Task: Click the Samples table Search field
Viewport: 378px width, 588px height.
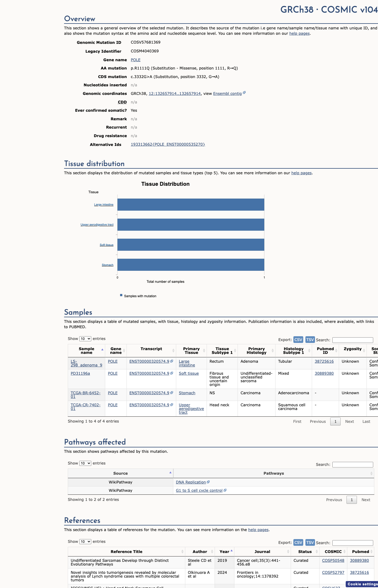Action: (353, 340)
